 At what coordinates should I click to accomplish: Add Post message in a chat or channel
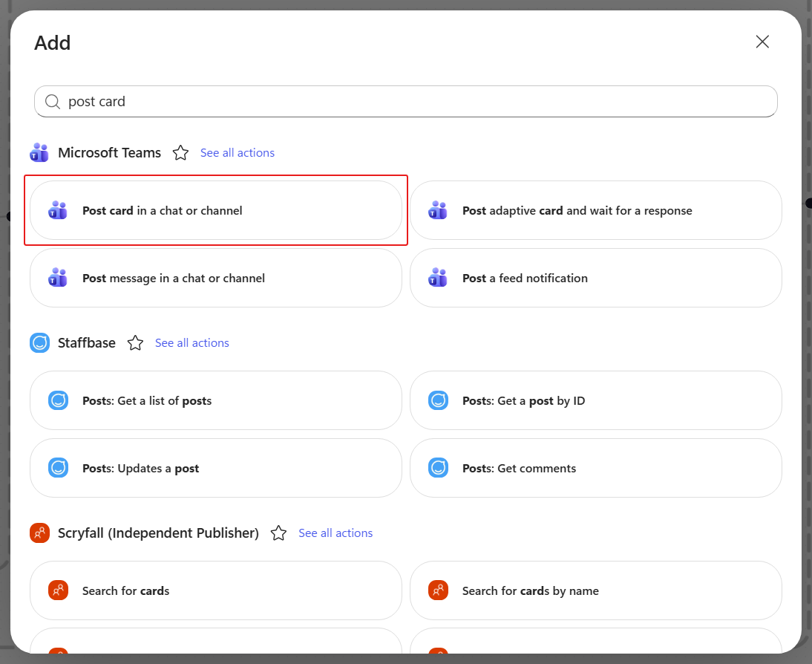click(x=216, y=278)
